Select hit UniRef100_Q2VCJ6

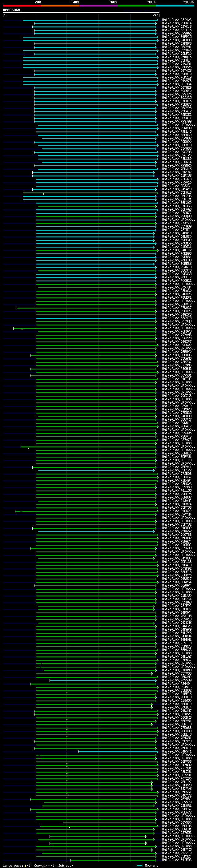coord(177,26)
